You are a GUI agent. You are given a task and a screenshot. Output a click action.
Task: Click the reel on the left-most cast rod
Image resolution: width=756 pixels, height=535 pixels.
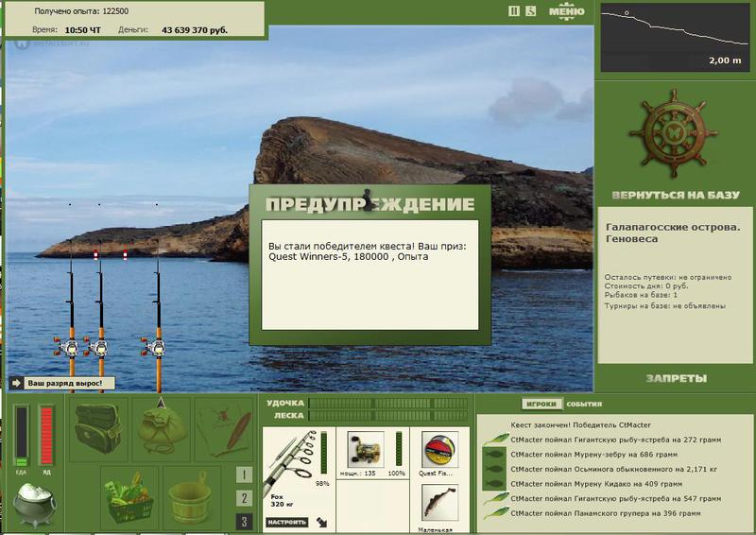(x=66, y=346)
